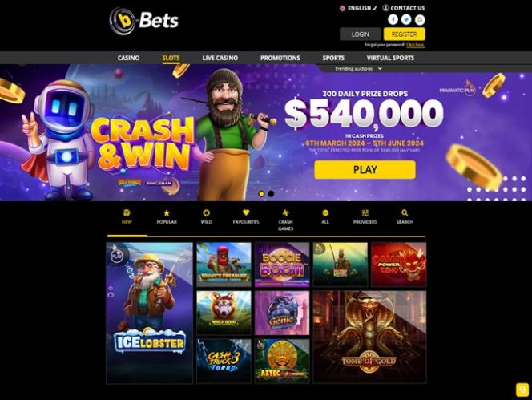Select the Popular star category icon
Screen dimensions: 532x400
[167, 213]
